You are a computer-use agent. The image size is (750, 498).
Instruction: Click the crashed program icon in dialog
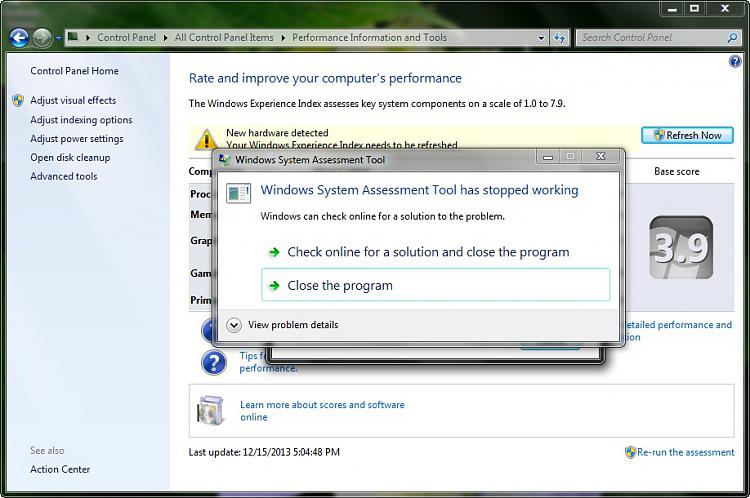(x=238, y=193)
